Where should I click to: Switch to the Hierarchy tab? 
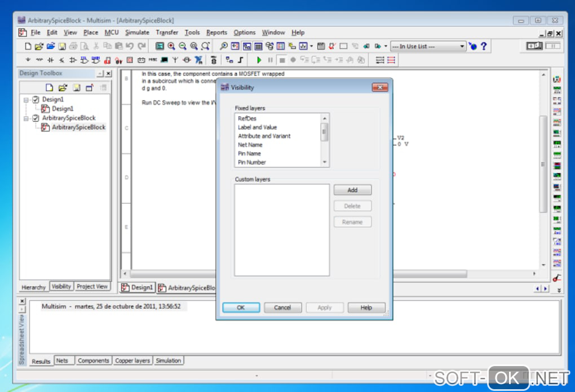click(x=34, y=287)
